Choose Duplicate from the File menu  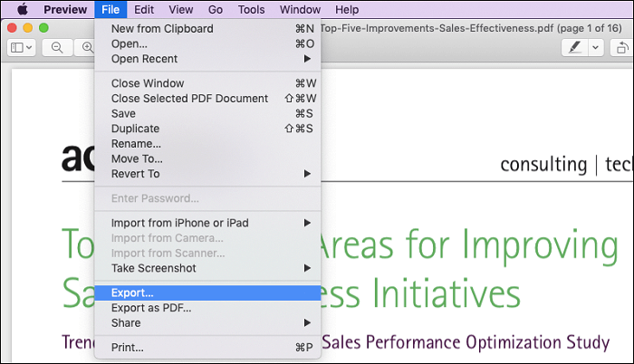pyautogui.click(x=207, y=129)
